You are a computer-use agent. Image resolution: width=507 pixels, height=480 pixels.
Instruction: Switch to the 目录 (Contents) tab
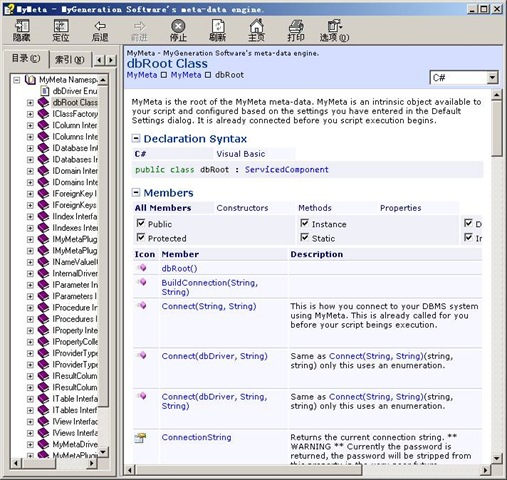point(26,59)
